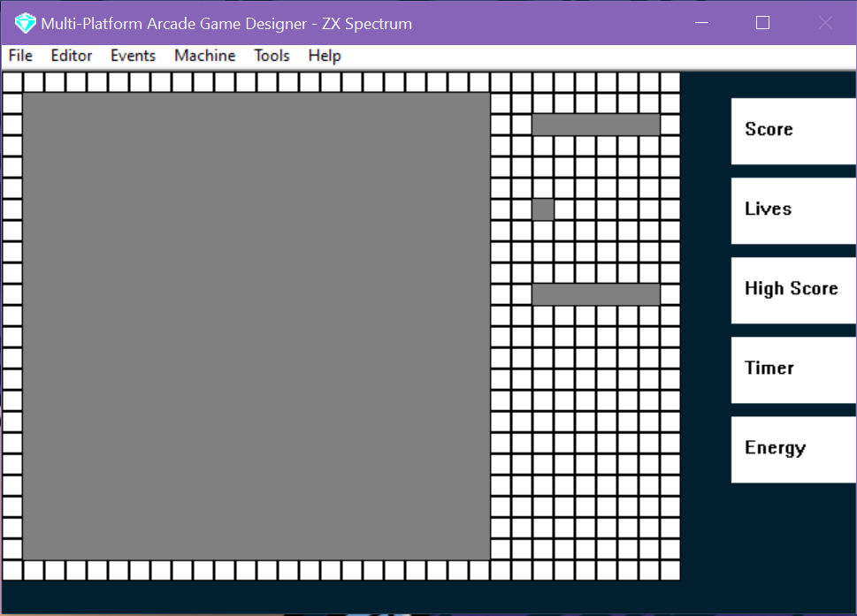Minimize the application window
The height and width of the screenshot is (616, 857).
[701, 22]
